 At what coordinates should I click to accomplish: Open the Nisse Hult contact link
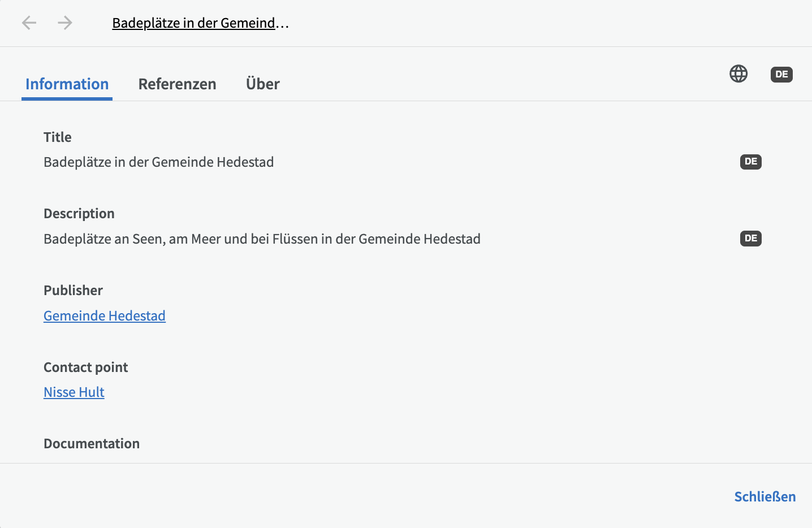[74, 392]
